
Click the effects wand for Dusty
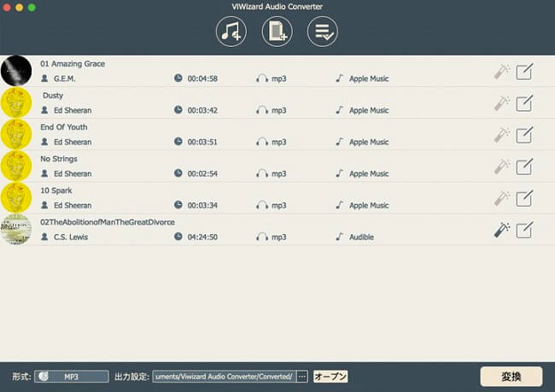point(502,103)
